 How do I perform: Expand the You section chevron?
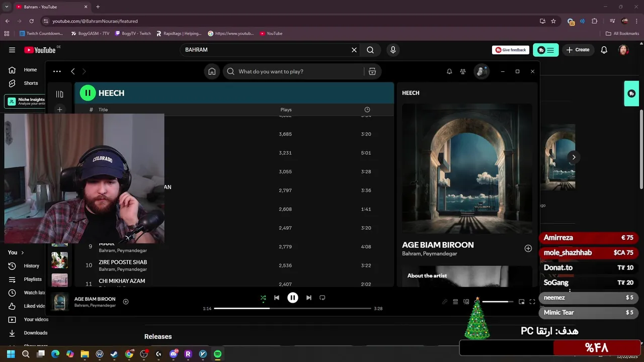click(22, 252)
